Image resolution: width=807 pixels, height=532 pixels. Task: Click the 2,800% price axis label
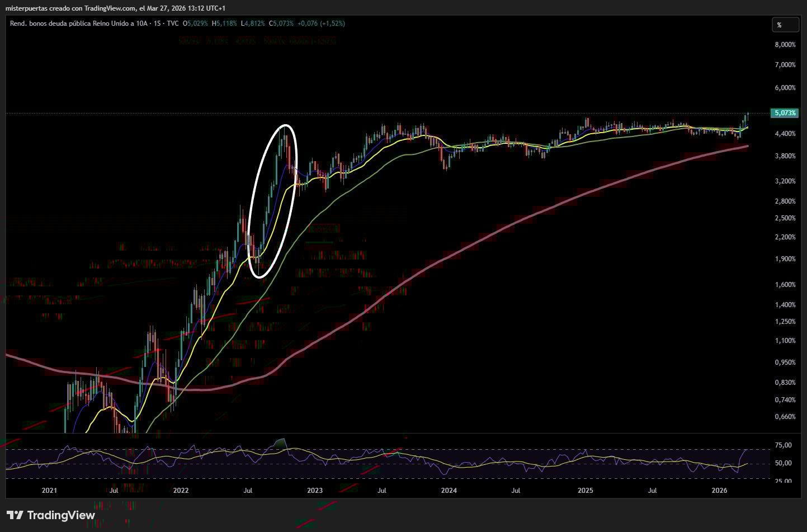pos(785,201)
